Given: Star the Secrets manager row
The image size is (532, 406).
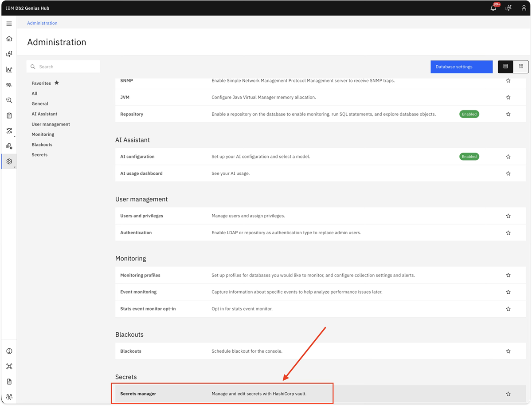Looking at the screenshot, I should 508,394.
